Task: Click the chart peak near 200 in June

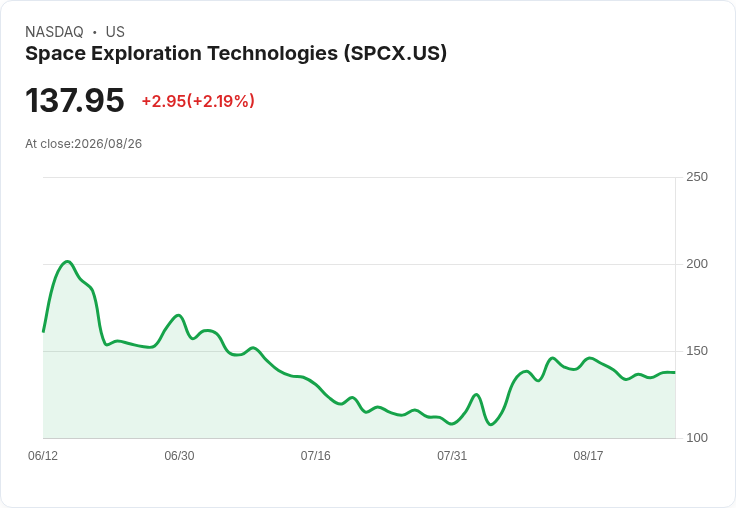Action: (x=68, y=262)
